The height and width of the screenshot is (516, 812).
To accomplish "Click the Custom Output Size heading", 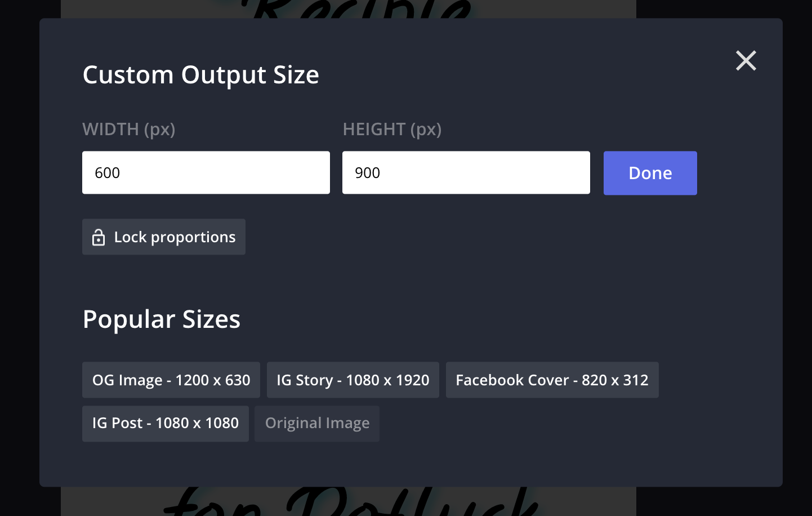I will pos(200,75).
